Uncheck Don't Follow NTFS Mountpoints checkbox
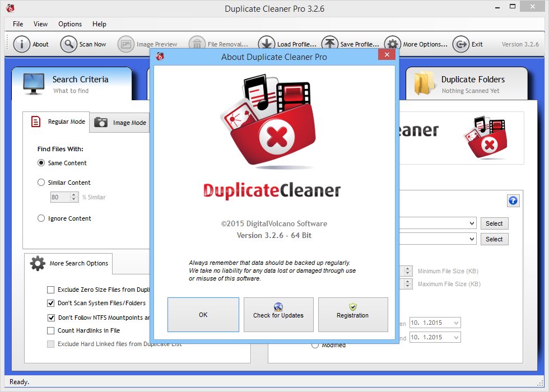Screen dimensions: 549x392 click(51, 318)
